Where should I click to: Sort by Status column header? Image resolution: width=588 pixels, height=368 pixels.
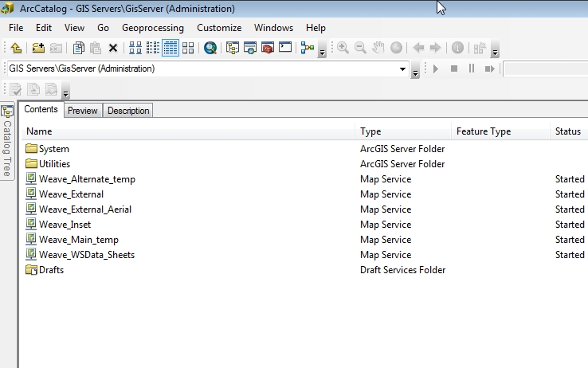pyautogui.click(x=568, y=131)
